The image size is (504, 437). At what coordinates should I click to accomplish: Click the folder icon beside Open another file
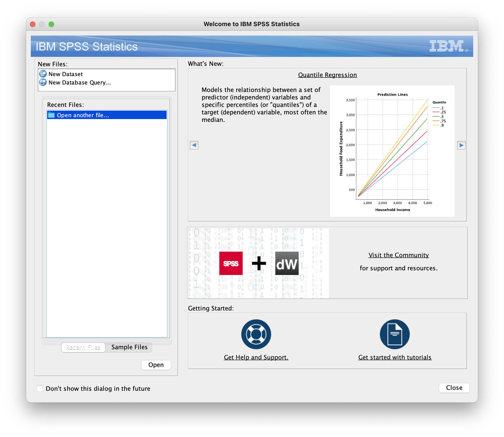(51, 115)
